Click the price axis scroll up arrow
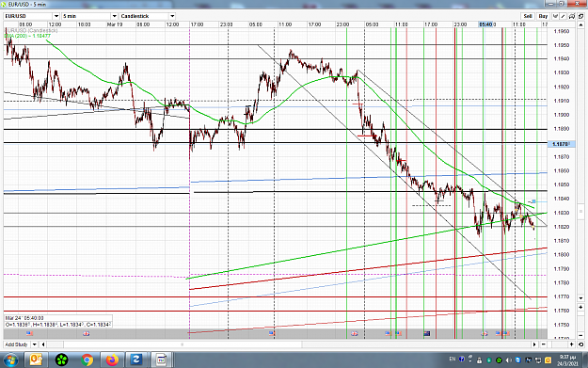Image resolution: width=588 pixels, height=368 pixels. 580,24
